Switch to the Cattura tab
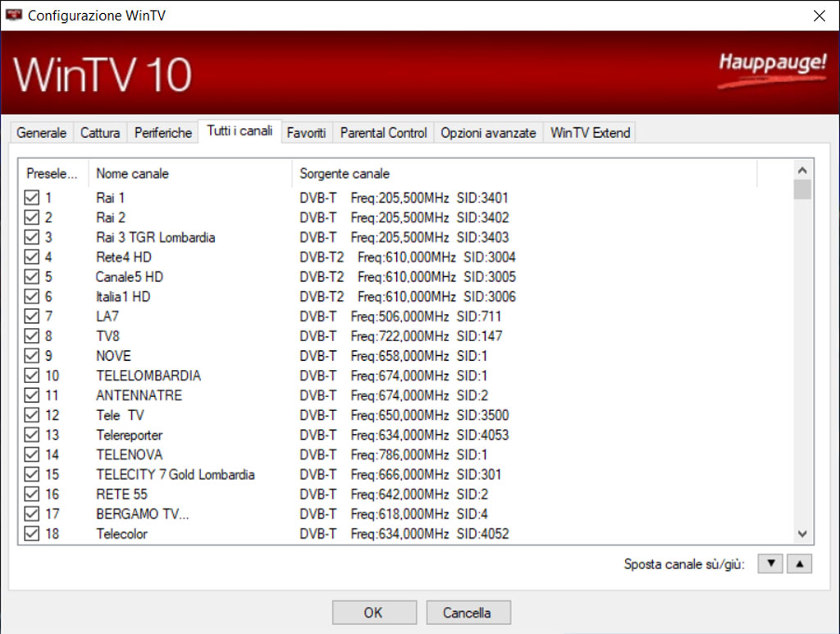Screen dimensions: 840x634 100,133
